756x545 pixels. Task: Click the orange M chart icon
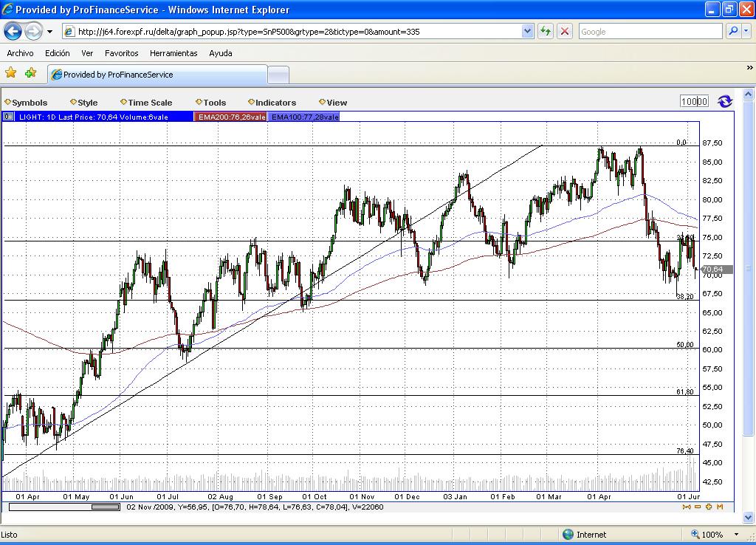point(720,507)
